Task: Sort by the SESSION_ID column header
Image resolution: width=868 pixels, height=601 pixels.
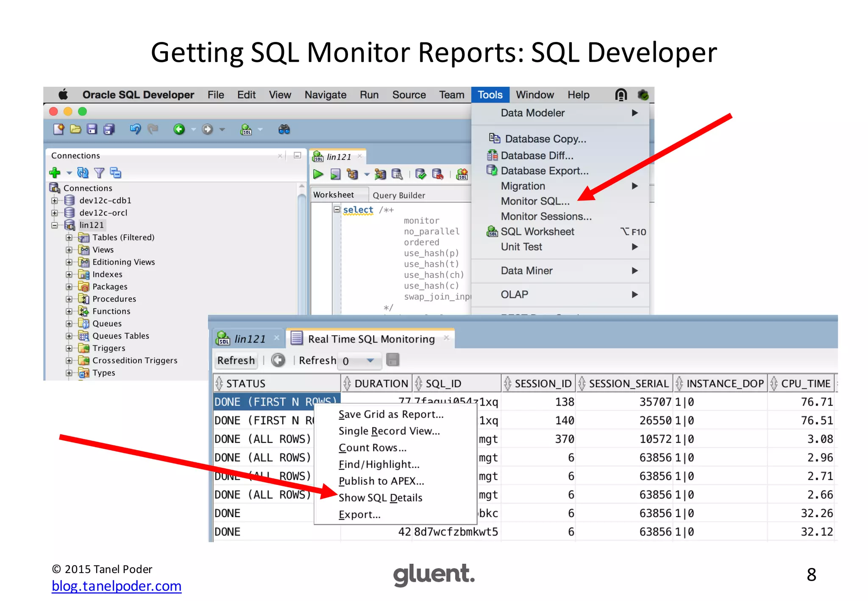Action: [x=538, y=384]
